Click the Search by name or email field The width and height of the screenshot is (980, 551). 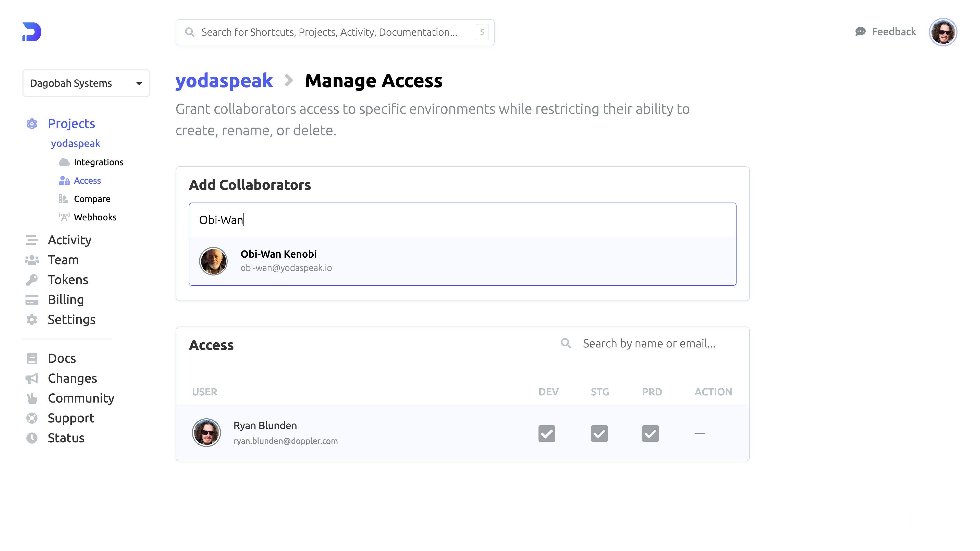point(649,343)
